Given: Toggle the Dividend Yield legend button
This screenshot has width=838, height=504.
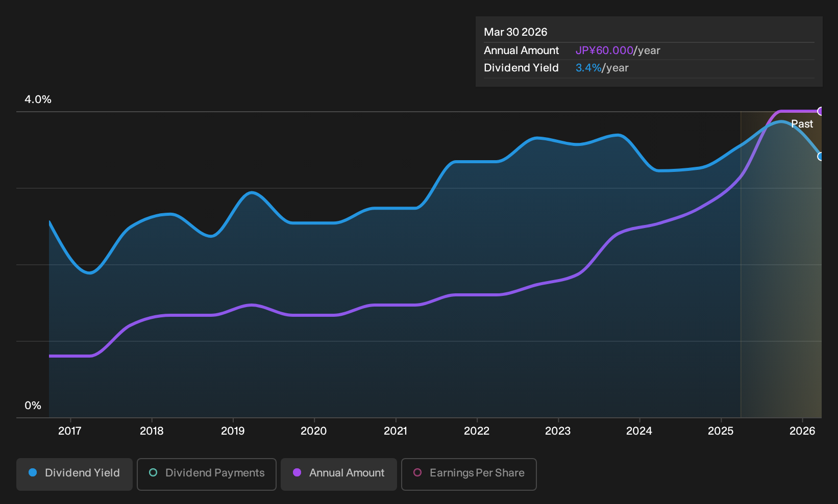Looking at the screenshot, I should click(x=75, y=474).
